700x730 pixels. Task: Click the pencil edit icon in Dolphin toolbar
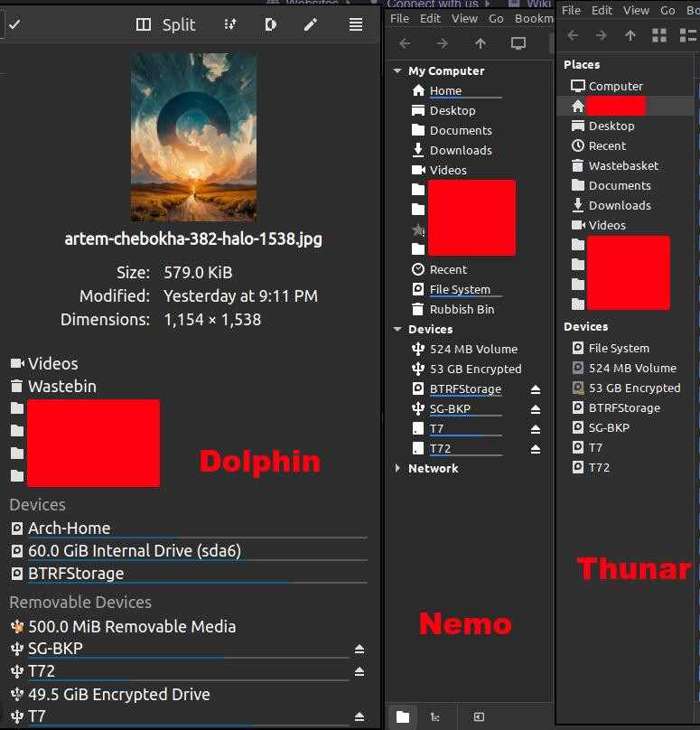(x=311, y=24)
